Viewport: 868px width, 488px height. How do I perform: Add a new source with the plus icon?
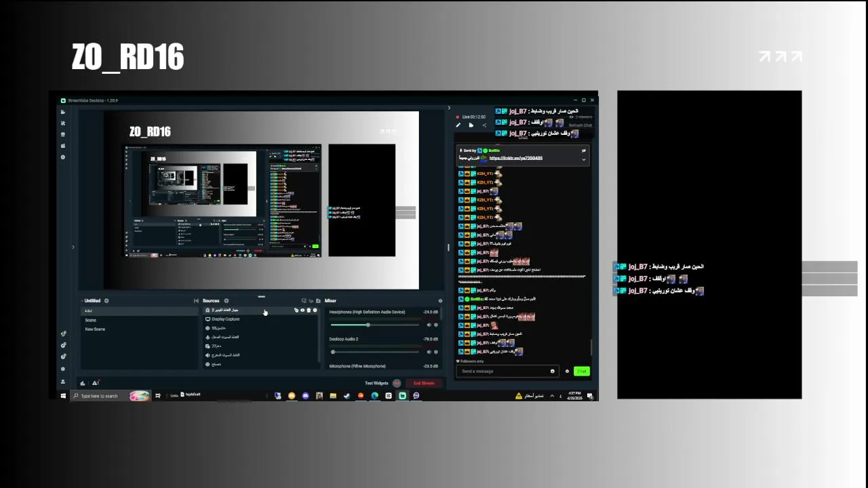click(x=226, y=301)
